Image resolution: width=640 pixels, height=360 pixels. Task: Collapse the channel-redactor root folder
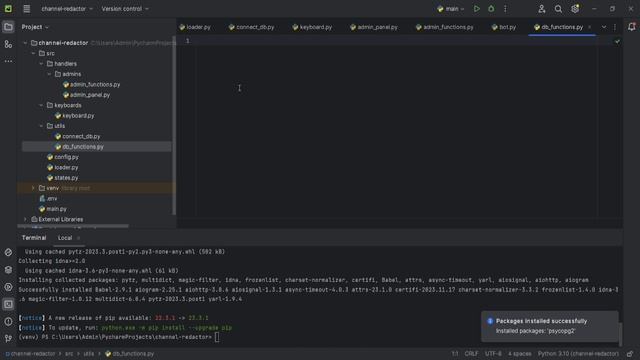point(25,43)
